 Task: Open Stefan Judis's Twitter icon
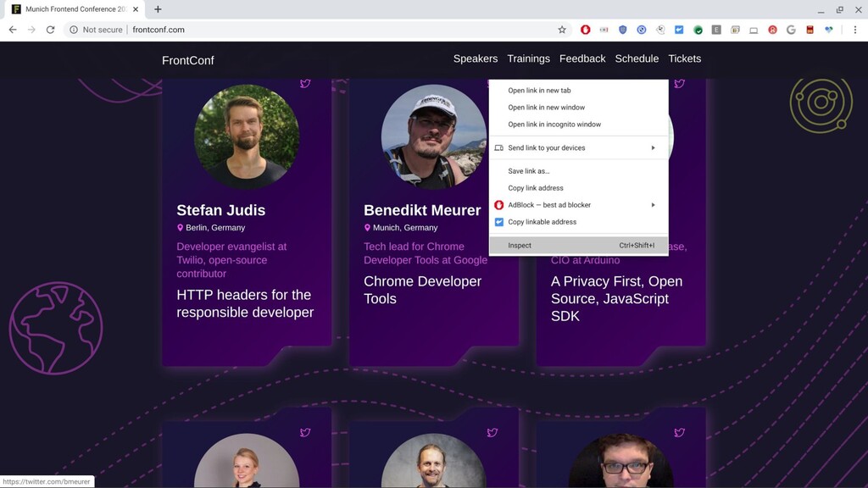click(305, 84)
